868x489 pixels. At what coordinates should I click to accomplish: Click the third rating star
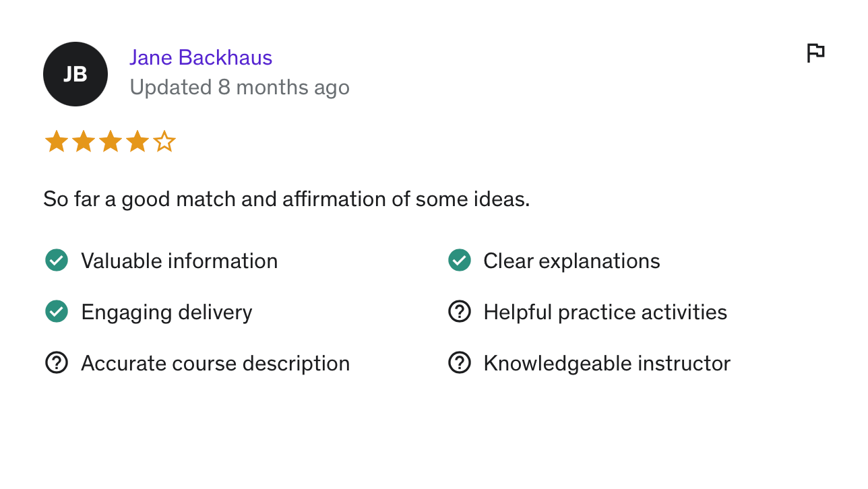point(111,142)
